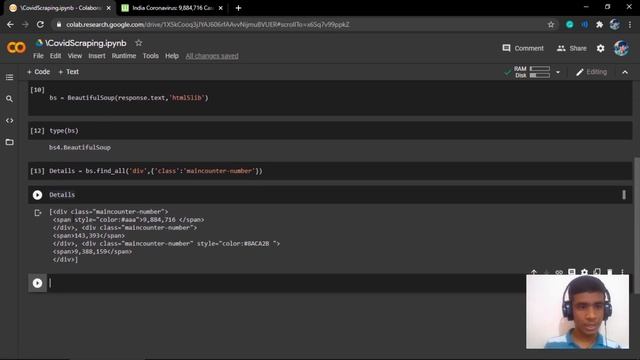Copy link to cell icon
This screenshot has width=640, height=360.
pos(559,272)
